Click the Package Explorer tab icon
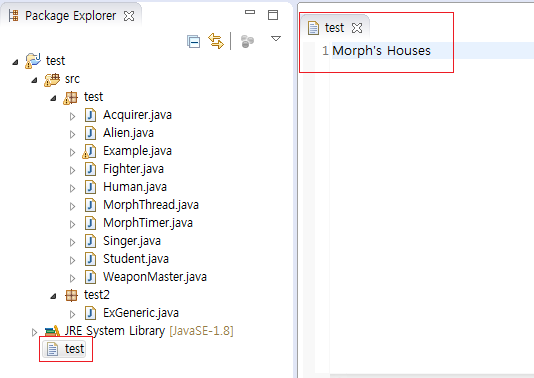This screenshot has width=534, height=378. pos(14,16)
